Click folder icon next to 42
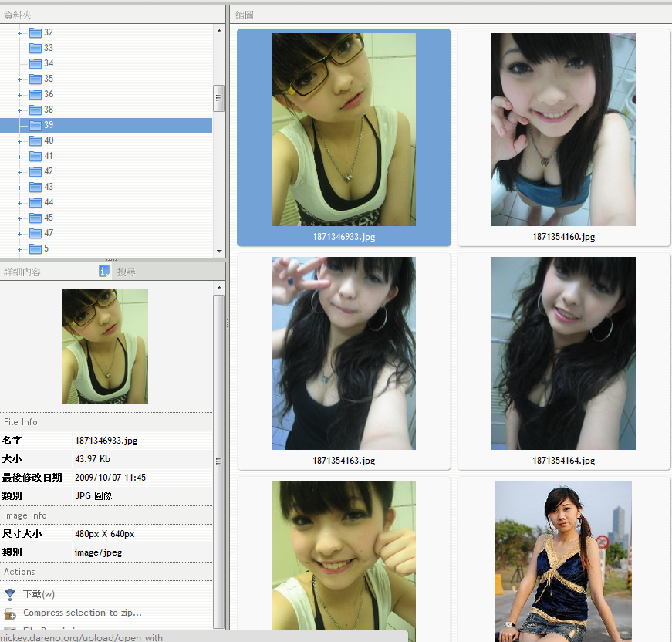The width and height of the screenshot is (672, 642). [35, 171]
